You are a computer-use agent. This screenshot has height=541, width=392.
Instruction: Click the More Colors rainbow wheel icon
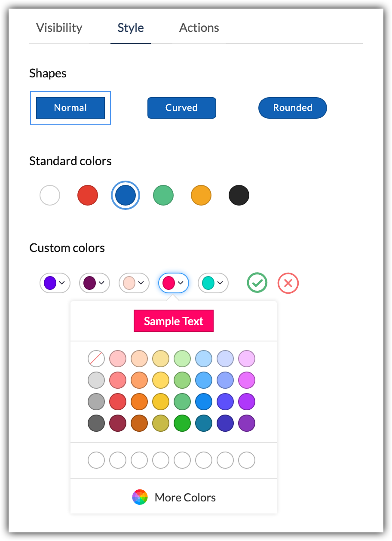point(140,497)
